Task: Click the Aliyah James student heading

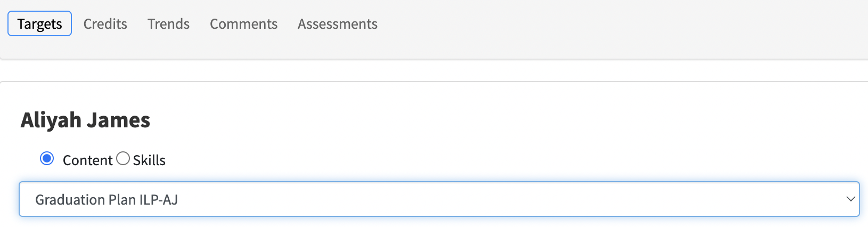Action: point(85,120)
